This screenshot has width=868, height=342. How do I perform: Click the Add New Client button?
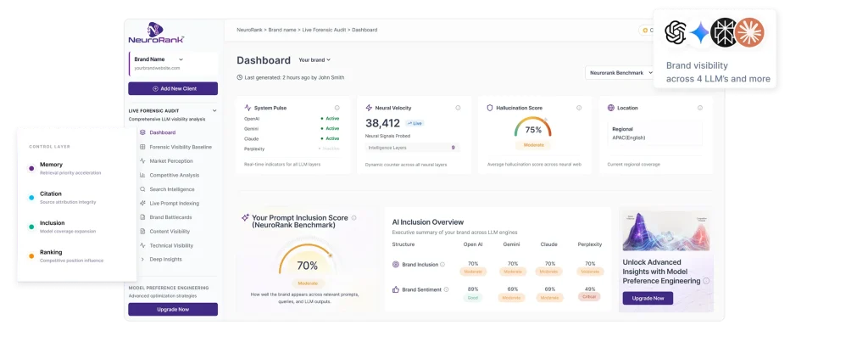[x=173, y=89]
